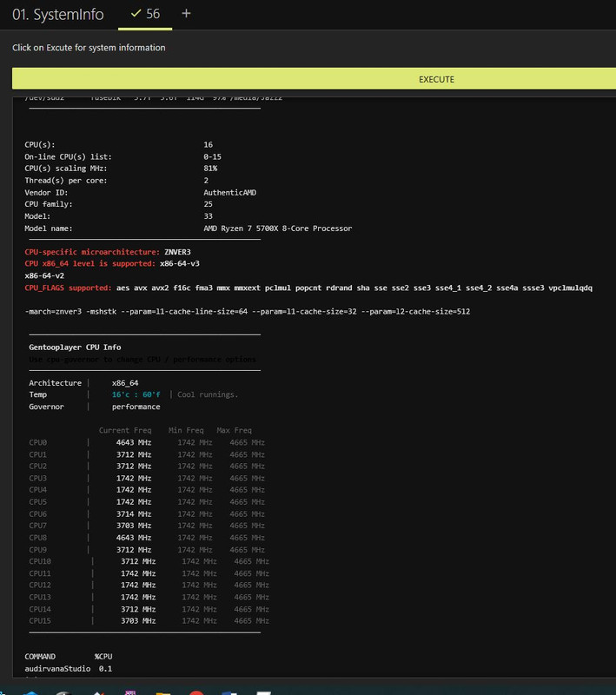616x695 pixels.
Task: Click the 'Max Freq' column header
Action: (x=234, y=430)
